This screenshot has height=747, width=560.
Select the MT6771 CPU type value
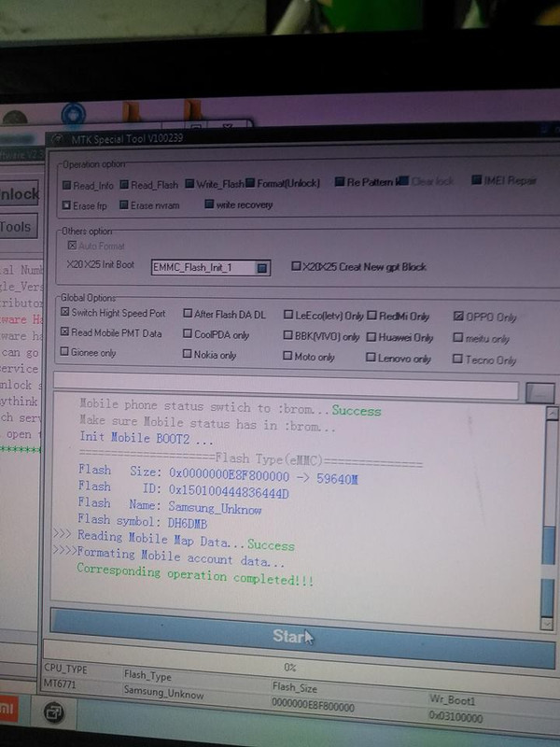[x=60, y=684]
